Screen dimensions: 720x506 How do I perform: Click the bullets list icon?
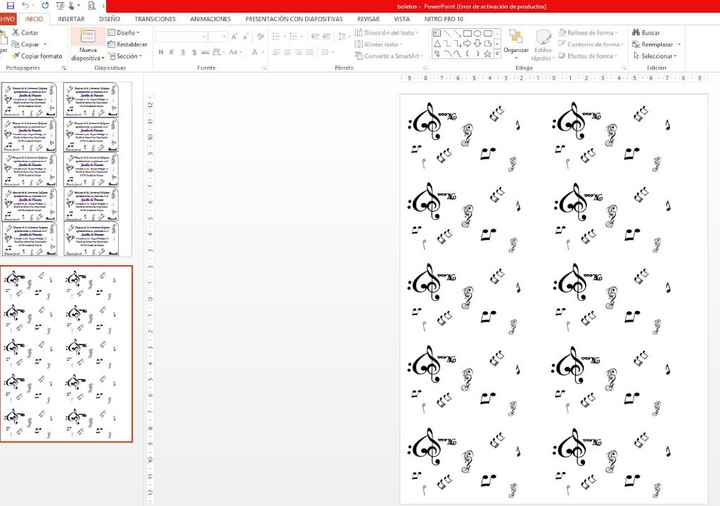point(278,36)
